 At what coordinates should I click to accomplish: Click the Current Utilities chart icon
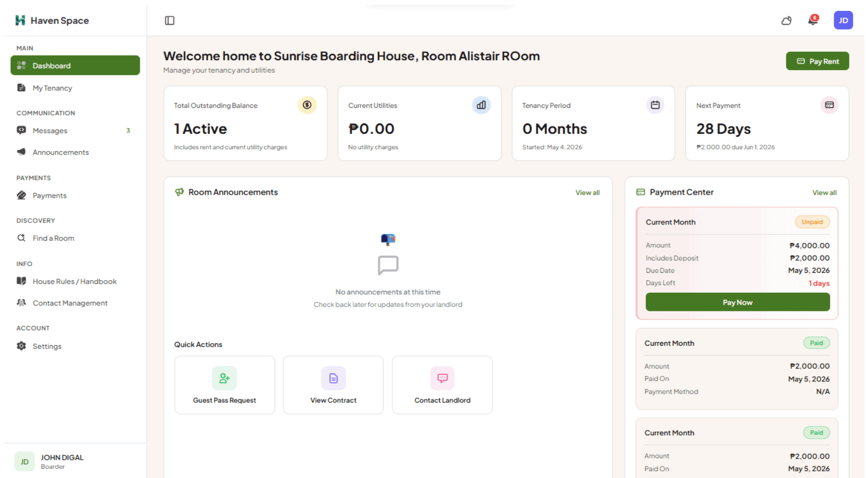[x=481, y=105]
